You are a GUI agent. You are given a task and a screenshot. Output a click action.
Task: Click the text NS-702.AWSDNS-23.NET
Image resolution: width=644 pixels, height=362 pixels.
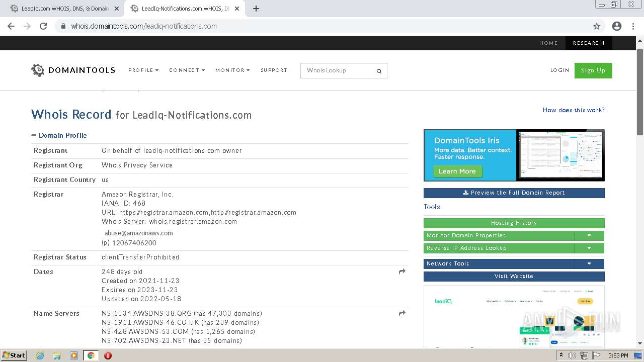tap(143, 341)
